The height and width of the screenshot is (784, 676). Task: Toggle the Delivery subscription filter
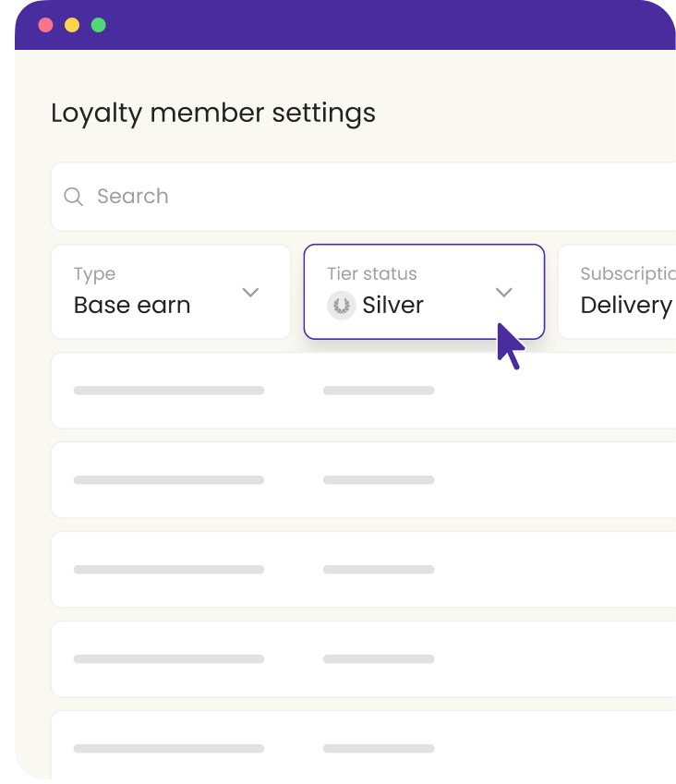tap(627, 305)
